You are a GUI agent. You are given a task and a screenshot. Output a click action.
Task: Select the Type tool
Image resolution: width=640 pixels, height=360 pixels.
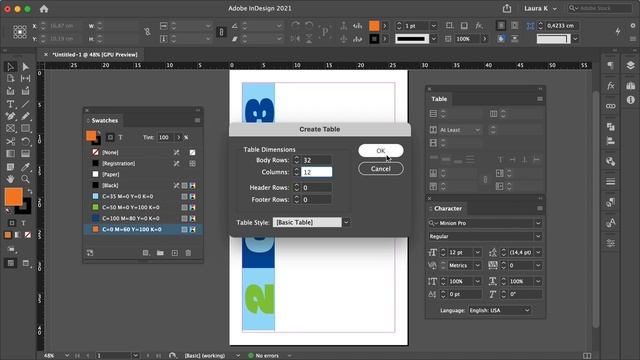coord(11,104)
